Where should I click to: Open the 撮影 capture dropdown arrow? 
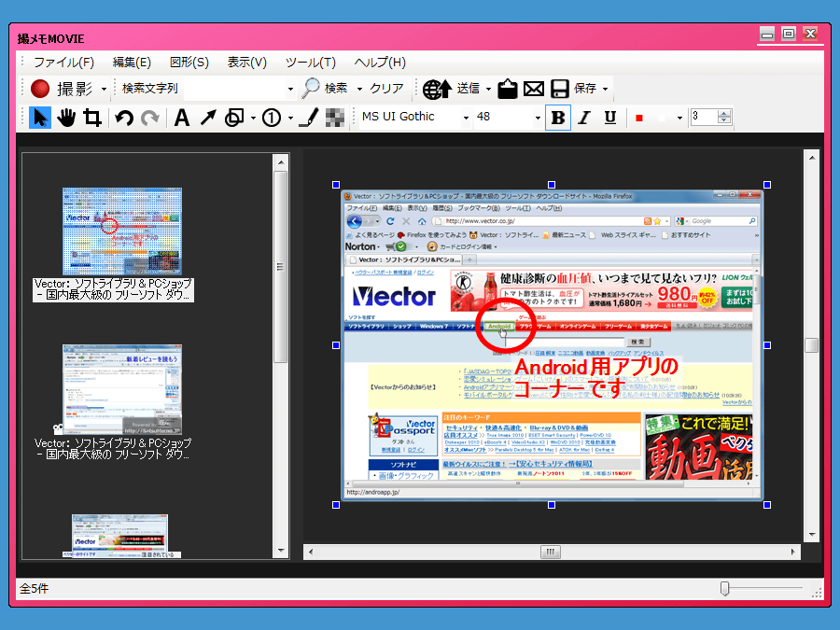(104, 89)
